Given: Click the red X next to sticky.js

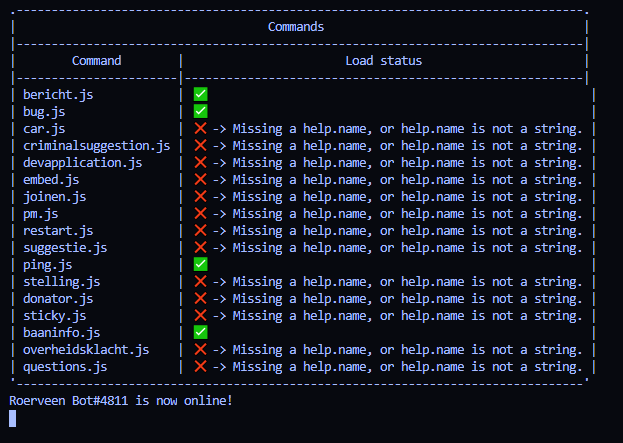Looking at the screenshot, I should click(x=200, y=315).
